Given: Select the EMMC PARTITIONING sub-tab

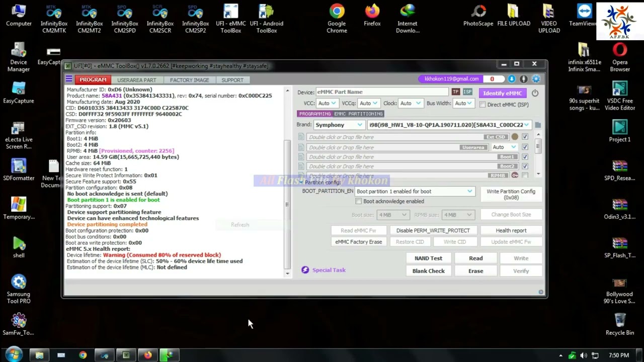Looking at the screenshot, I should pyautogui.click(x=358, y=114).
